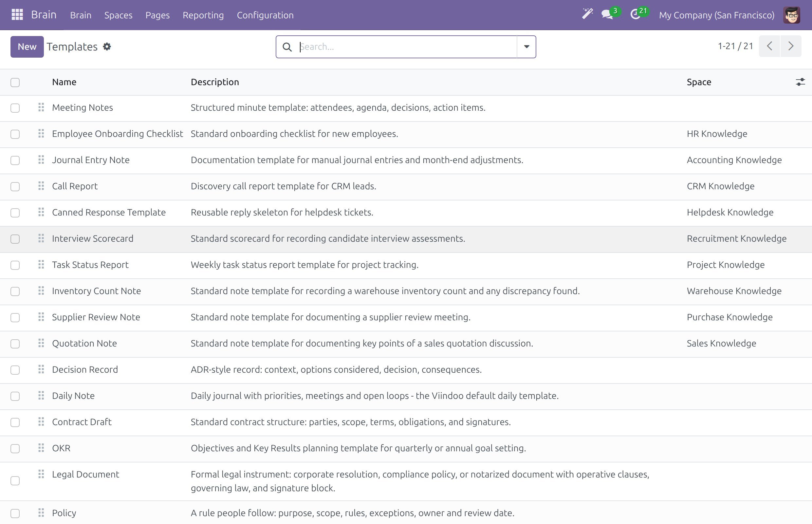The image size is (812, 524).
Task: Sort by the Name column header
Action: [64, 82]
